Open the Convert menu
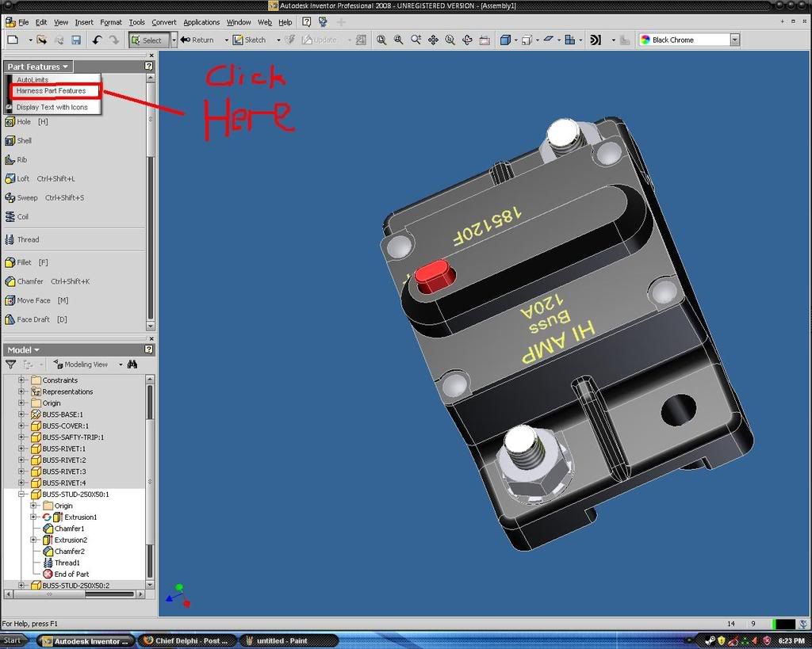 click(x=164, y=22)
